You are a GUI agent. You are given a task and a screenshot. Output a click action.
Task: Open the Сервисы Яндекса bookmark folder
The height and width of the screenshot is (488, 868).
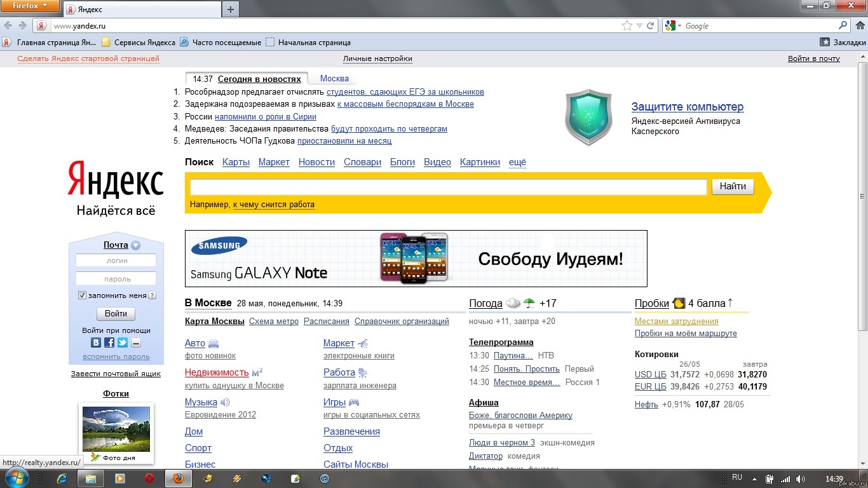tap(139, 43)
